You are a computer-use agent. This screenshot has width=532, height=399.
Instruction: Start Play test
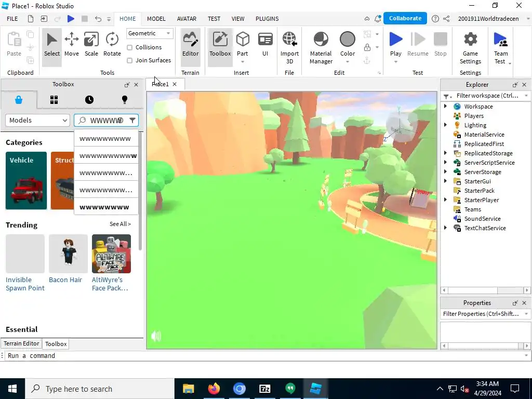tap(395, 44)
